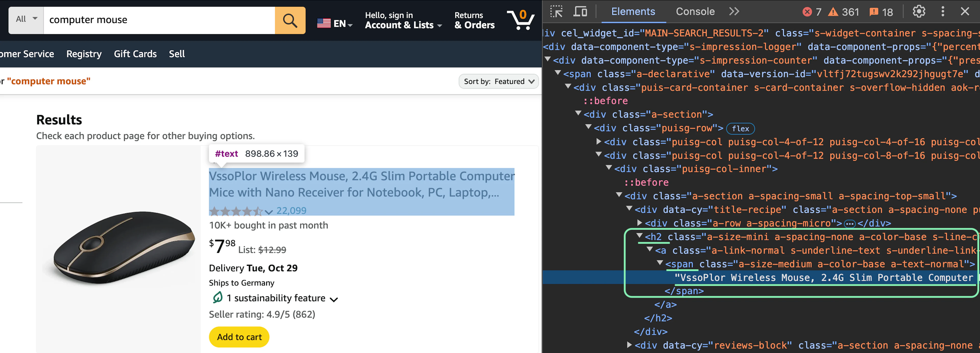
Task: Click the red errors counter showing 7
Action: [812, 12]
